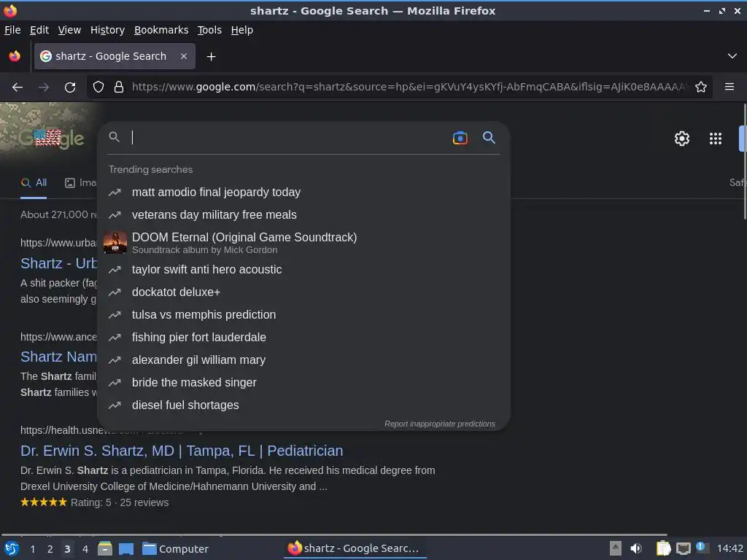Click the page vertical scrollbar
747x560 pixels.
[x=744, y=162]
